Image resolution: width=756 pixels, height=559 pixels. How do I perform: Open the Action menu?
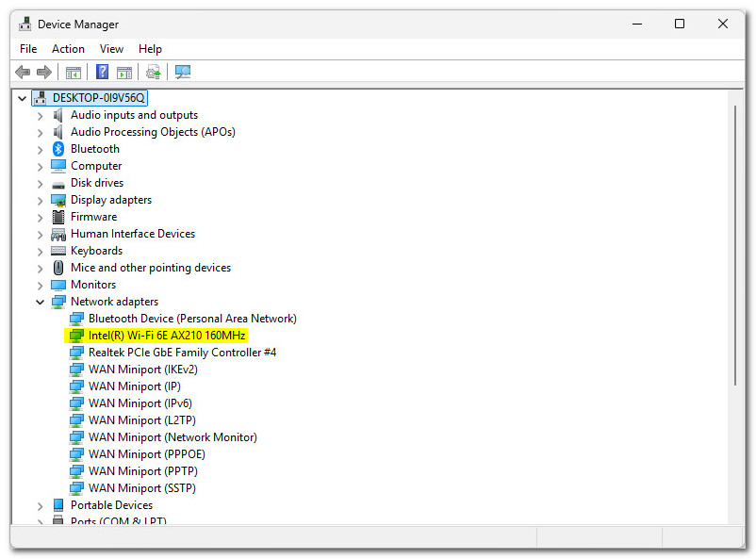click(x=68, y=49)
